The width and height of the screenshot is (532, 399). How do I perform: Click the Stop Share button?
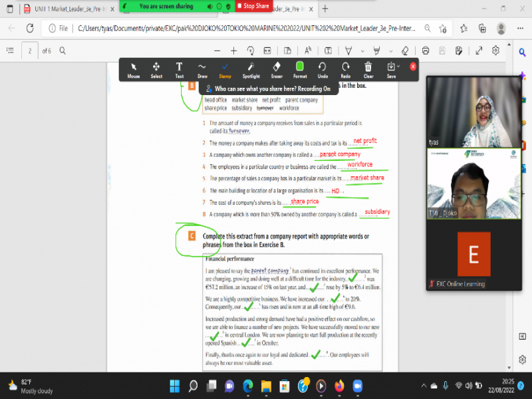[254, 6]
